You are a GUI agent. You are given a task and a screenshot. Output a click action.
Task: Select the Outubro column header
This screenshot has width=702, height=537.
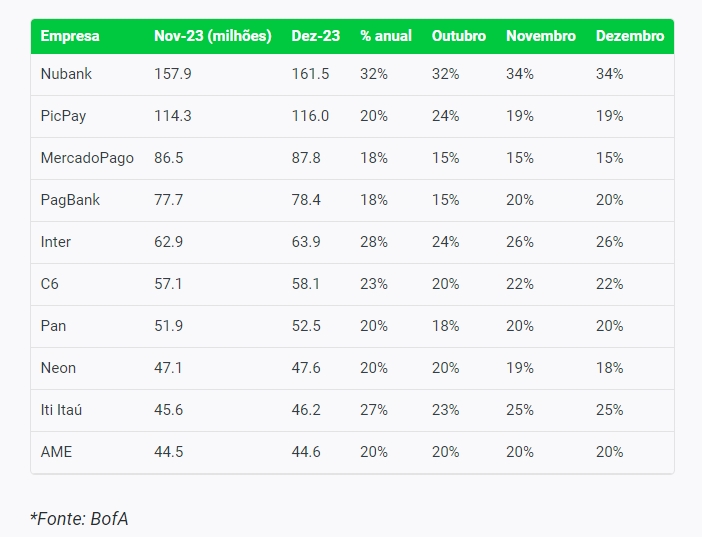point(458,36)
